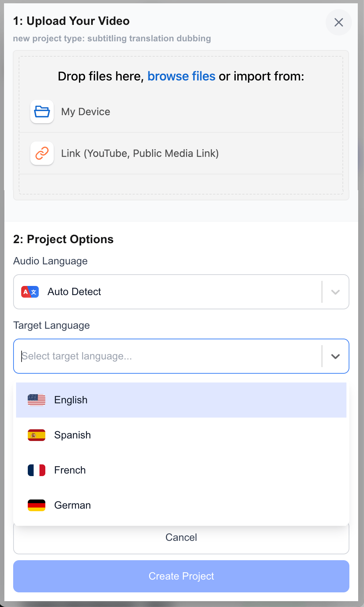Click the German flag icon
This screenshot has height=607, width=364.
point(36,505)
